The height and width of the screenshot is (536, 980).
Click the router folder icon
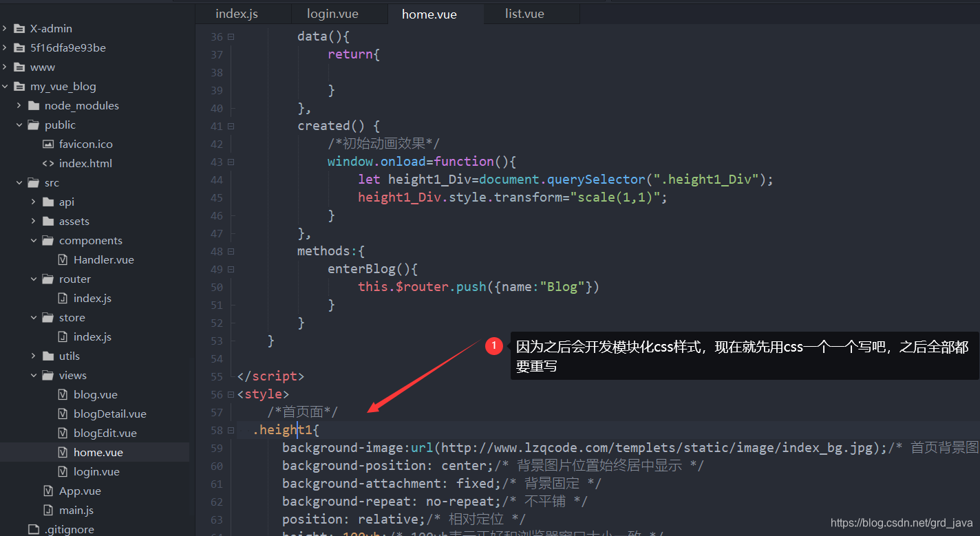[48, 279]
